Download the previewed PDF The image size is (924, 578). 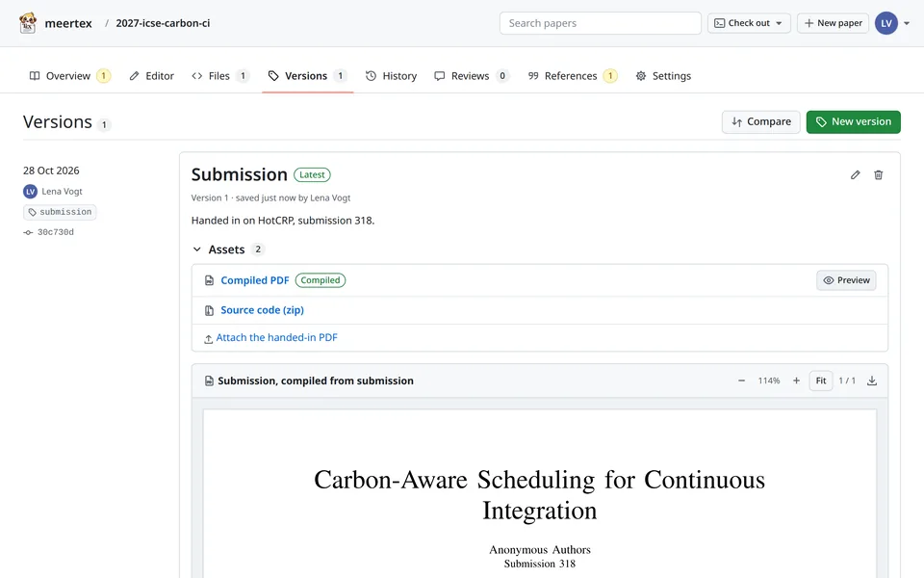pyautogui.click(x=872, y=381)
